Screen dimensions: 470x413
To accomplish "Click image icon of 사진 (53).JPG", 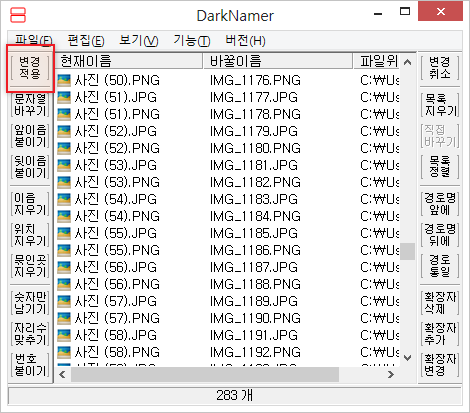I will (64, 165).
